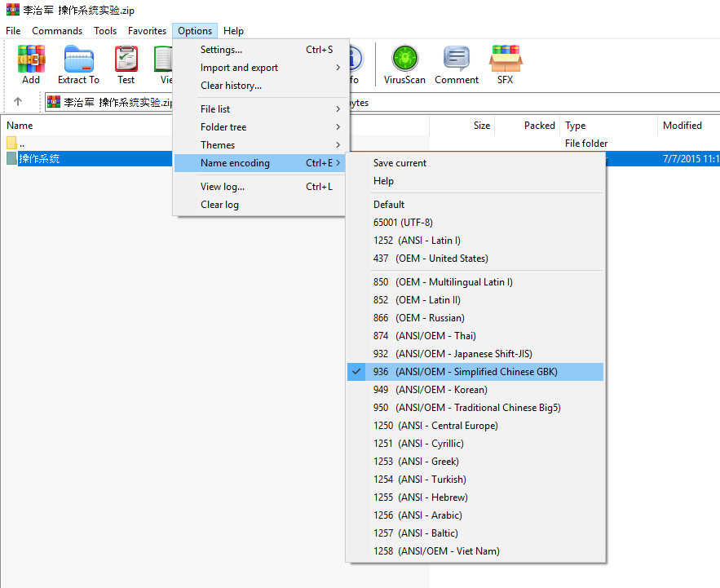
Task: Click the Add archive toolbar icon
Action: pyautogui.click(x=31, y=60)
